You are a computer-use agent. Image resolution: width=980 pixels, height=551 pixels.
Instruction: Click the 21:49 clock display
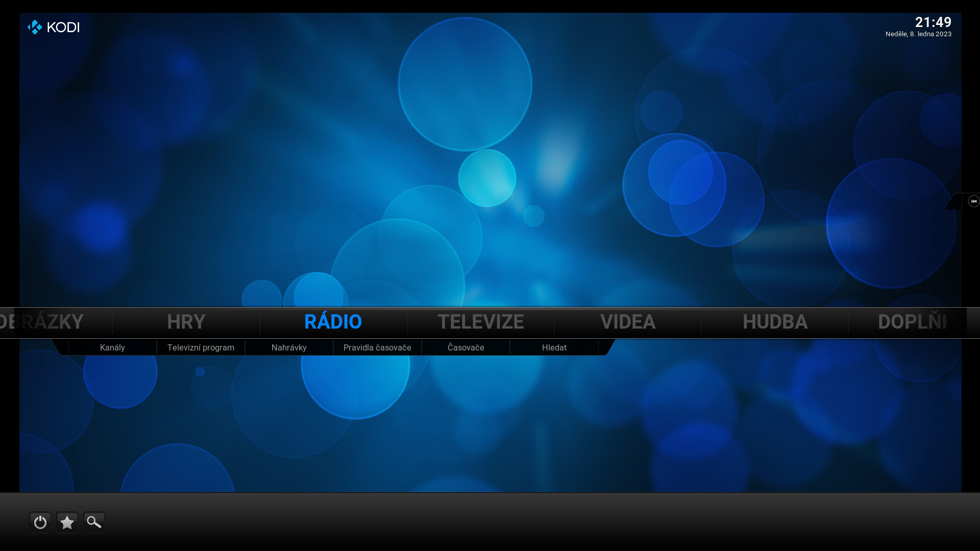933,22
